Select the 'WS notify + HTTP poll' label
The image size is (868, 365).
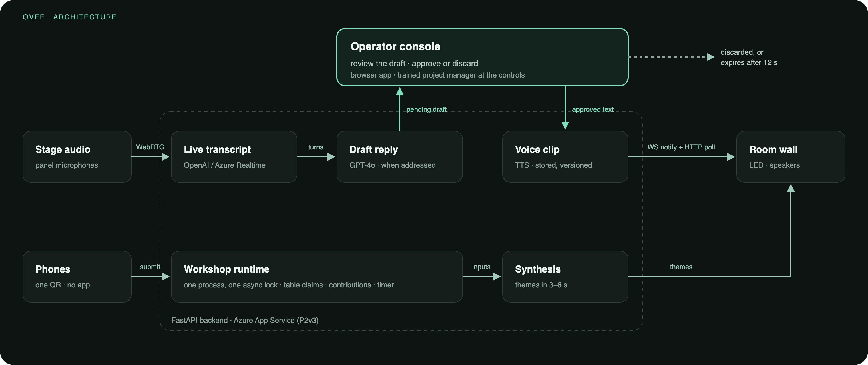point(681,147)
